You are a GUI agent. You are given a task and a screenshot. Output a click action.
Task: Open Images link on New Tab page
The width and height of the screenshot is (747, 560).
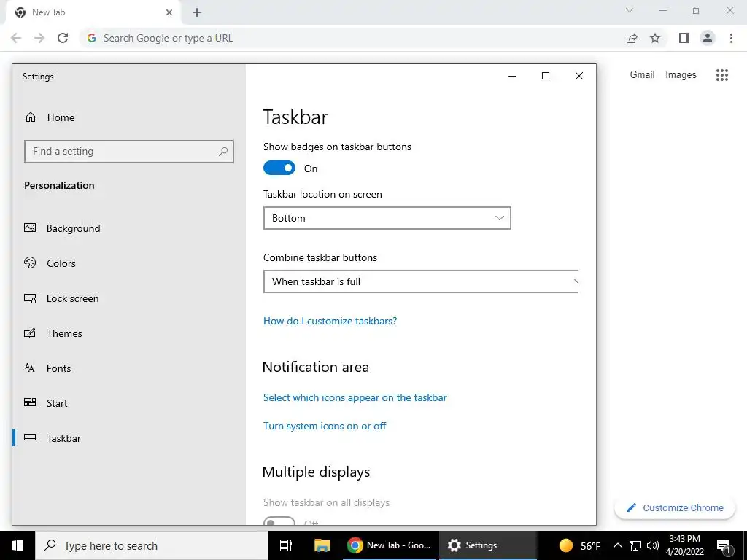click(681, 75)
